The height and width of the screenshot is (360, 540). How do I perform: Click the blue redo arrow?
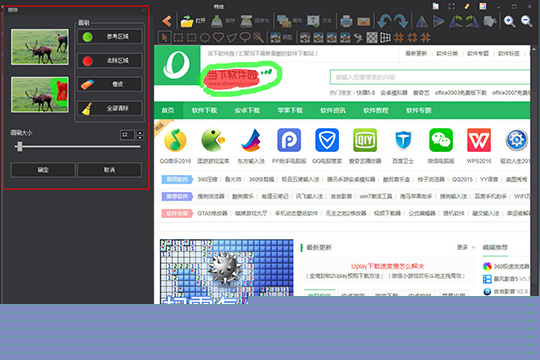click(x=401, y=21)
